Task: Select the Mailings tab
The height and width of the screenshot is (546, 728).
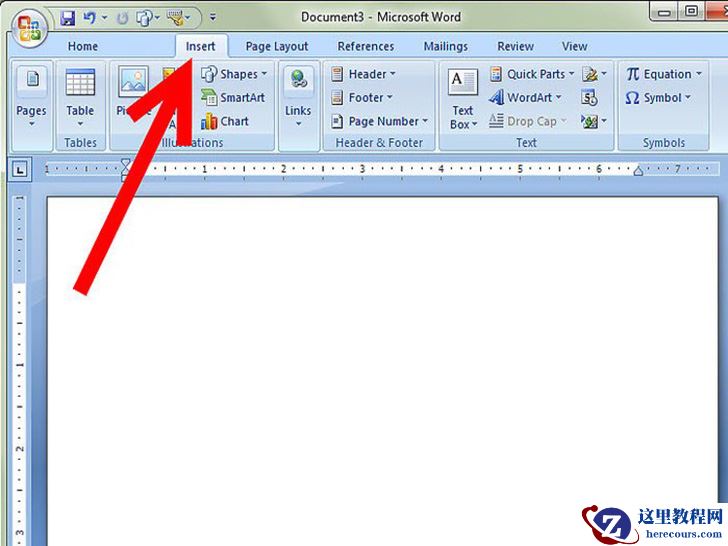Action: [446, 46]
